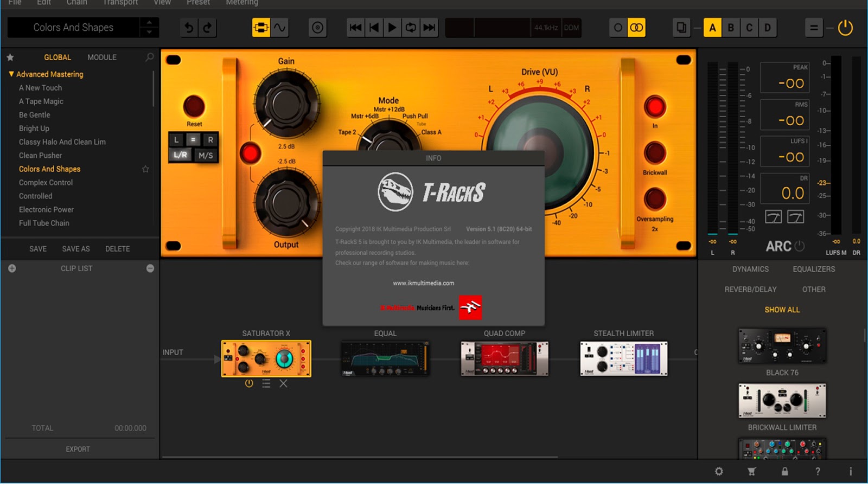Open Saturator X module menu icon
Screen dimensions: 868x488
pos(266,383)
